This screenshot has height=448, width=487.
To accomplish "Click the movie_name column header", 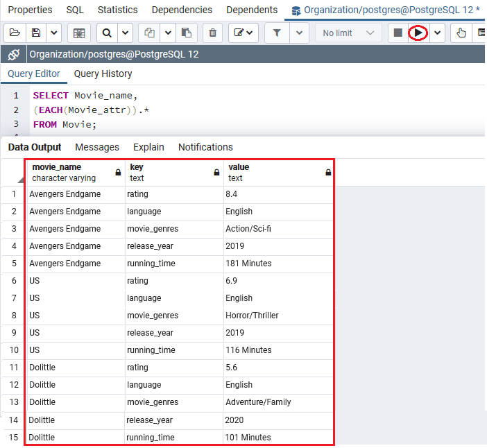I will pyautogui.click(x=76, y=173).
